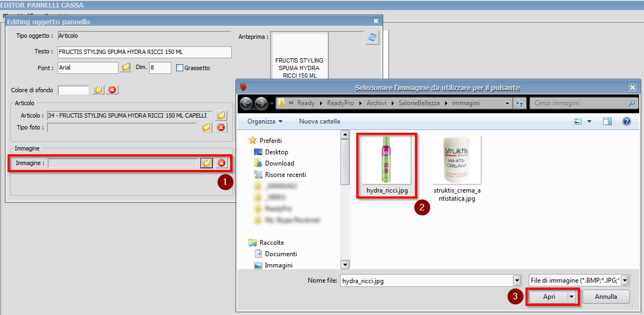Click Annulla to cancel

606,297
